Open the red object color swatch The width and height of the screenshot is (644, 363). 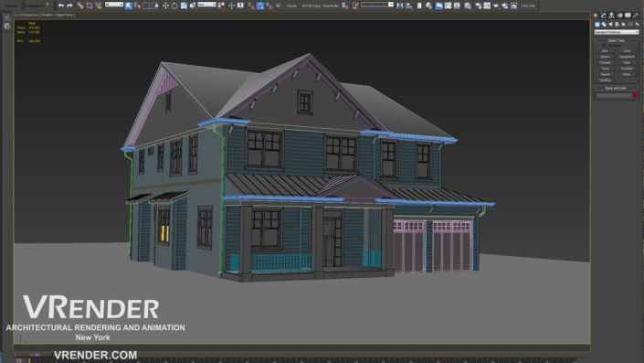(x=635, y=95)
